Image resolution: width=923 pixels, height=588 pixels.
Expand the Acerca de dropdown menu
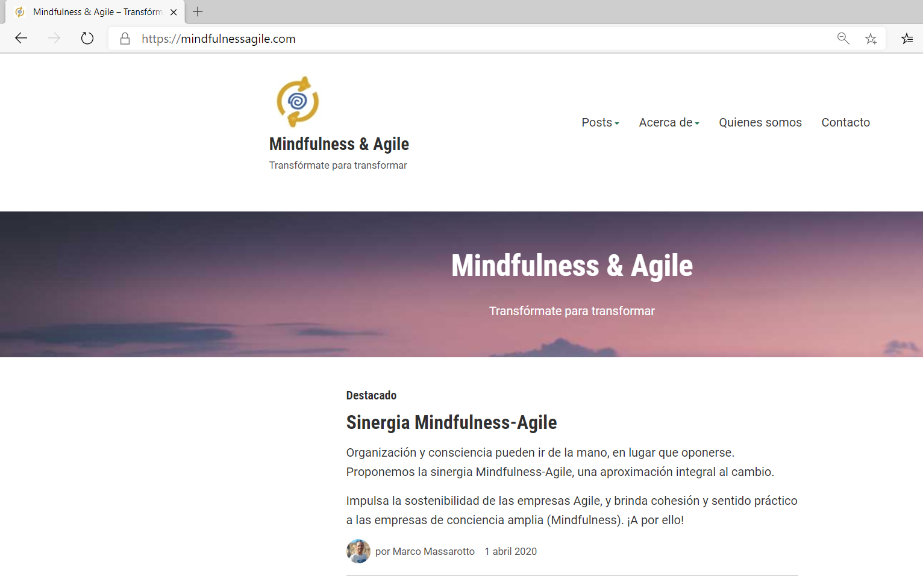669,122
